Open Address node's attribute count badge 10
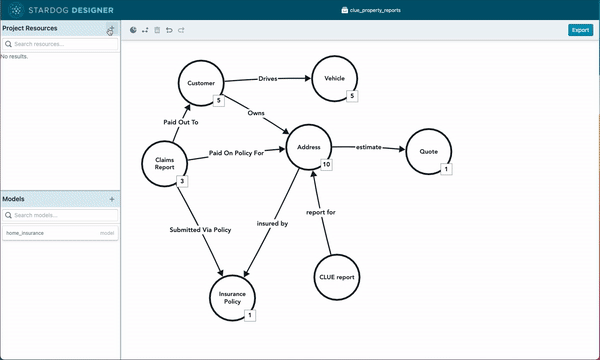Viewport: 600px width, 360px height. coord(326,164)
